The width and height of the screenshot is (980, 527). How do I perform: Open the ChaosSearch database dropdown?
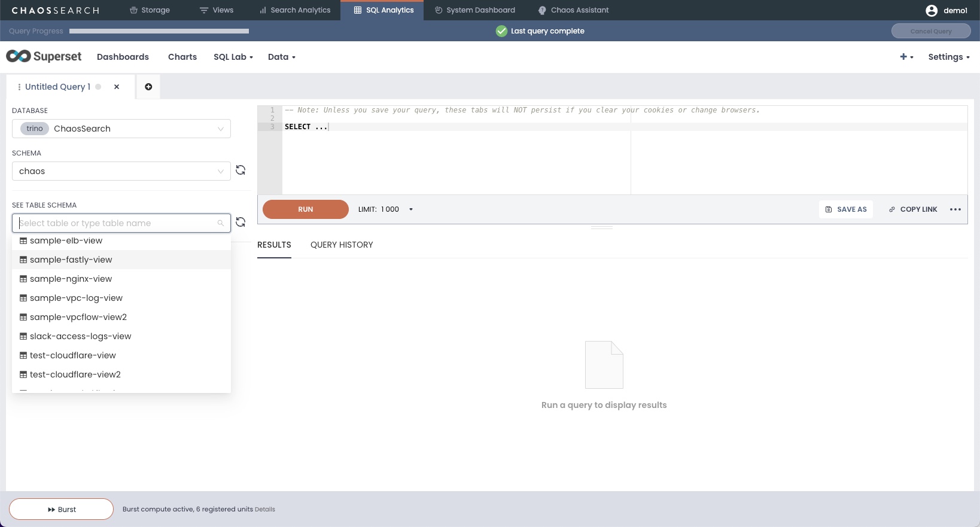[121, 129]
